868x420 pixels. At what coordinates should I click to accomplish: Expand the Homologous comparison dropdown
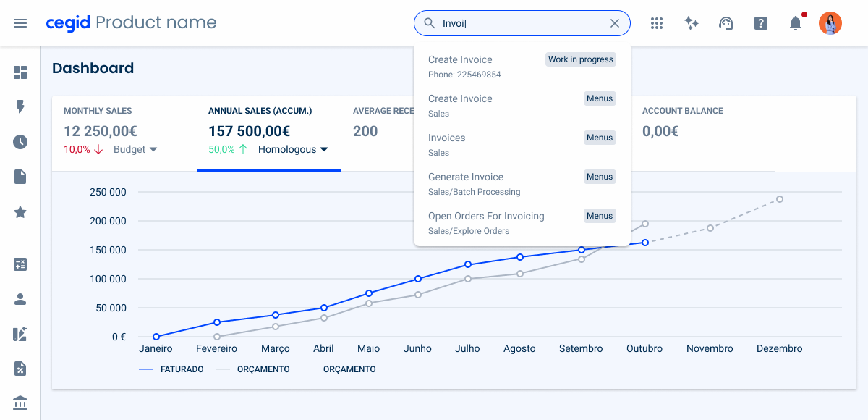pyautogui.click(x=293, y=149)
